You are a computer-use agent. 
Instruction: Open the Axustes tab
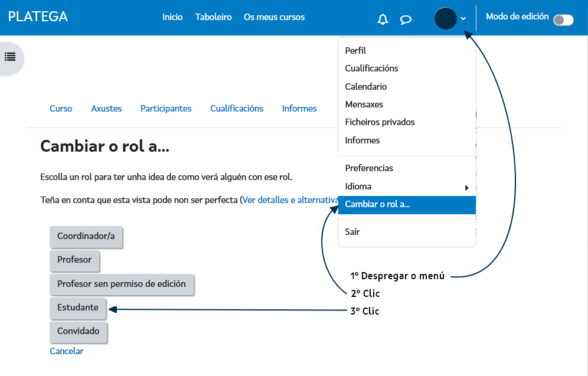tap(106, 108)
